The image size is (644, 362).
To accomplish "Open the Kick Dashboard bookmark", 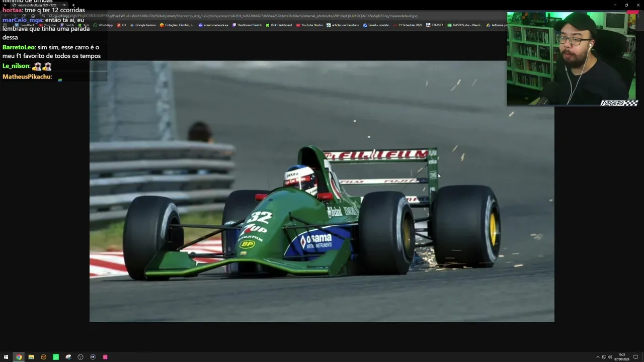I will 279,25.
